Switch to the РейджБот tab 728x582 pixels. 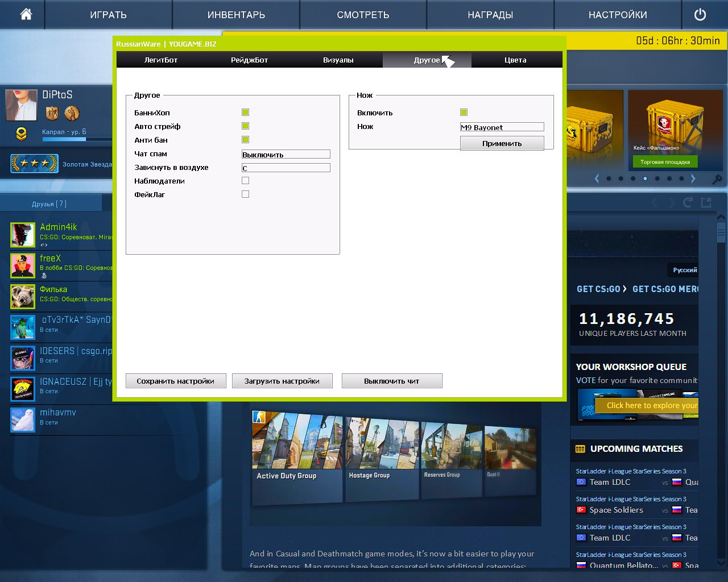249,60
